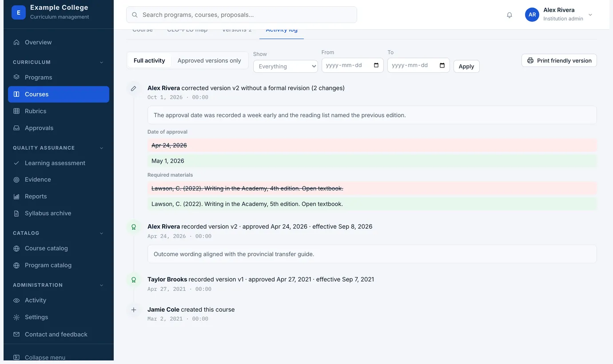Viewport: 613px width, 364px height.
Task: Open Print friendly version
Action: click(559, 60)
